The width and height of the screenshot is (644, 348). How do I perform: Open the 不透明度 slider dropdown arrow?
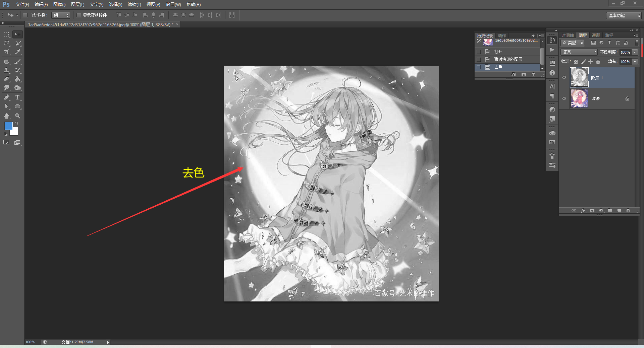[x=635, y=52]
